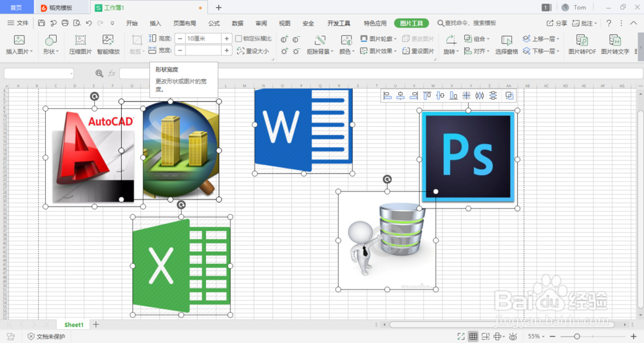This screenshot has height=343, width=644.
Task: Open the Developer Tools (开发工具) tab
Action: 339,23
